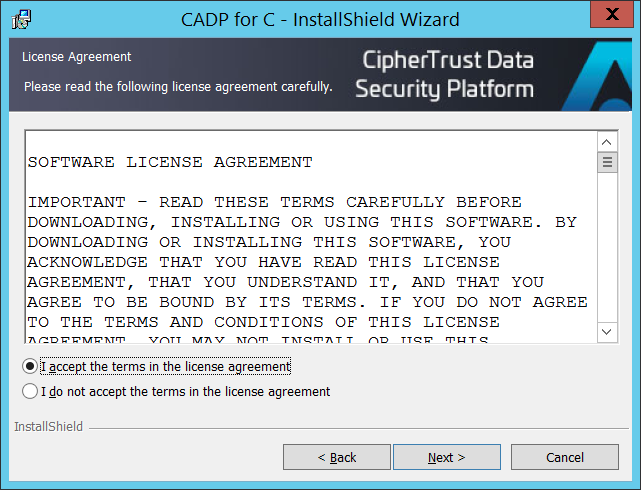Viewport: 641px width, 490px height.
Task: Click the empty scrollbar track below the thumb
Action: pos(607,250)
